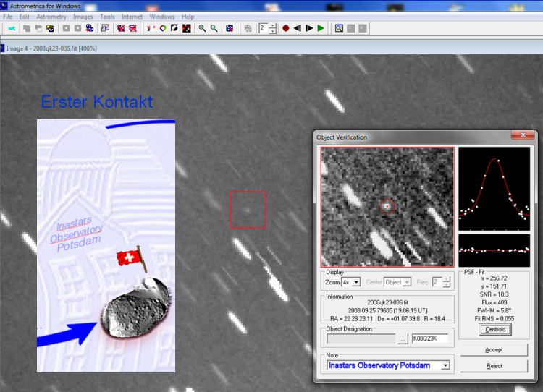Open the magnifier window toolbar icon
This screenshot has height=392, width=543.
pos(339,28)
